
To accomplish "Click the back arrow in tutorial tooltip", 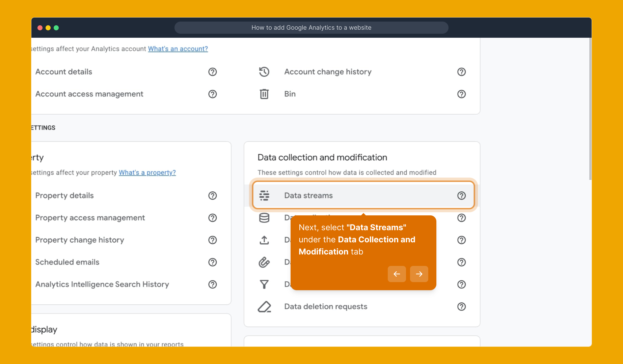I will coord(397,274).
